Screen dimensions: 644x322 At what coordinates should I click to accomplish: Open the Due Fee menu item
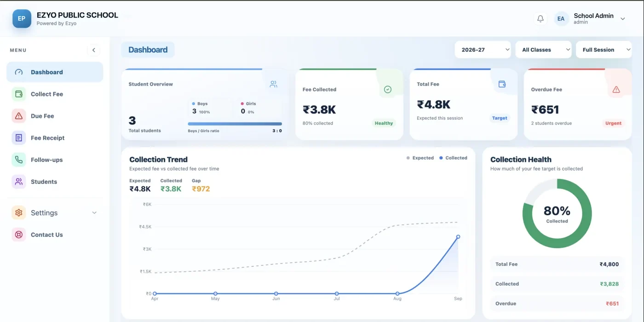[x=55, y=116]
